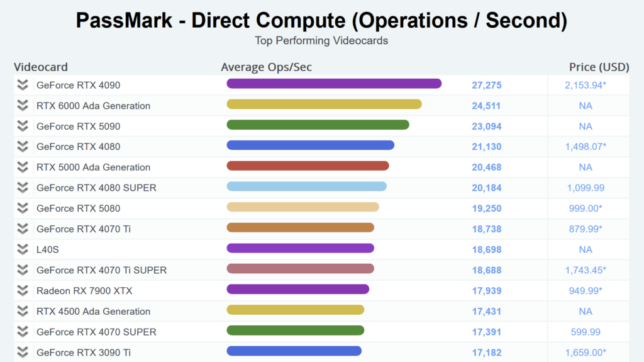Expand the RTX 6000 Ada Generation chevron

pyautogui.click(x=23, y=106)
